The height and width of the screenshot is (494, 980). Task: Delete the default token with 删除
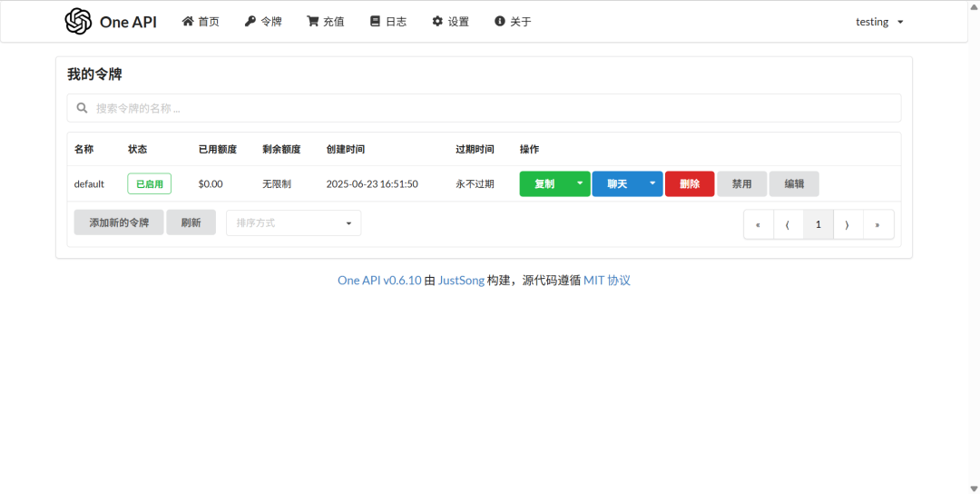(x=689, y=183)
